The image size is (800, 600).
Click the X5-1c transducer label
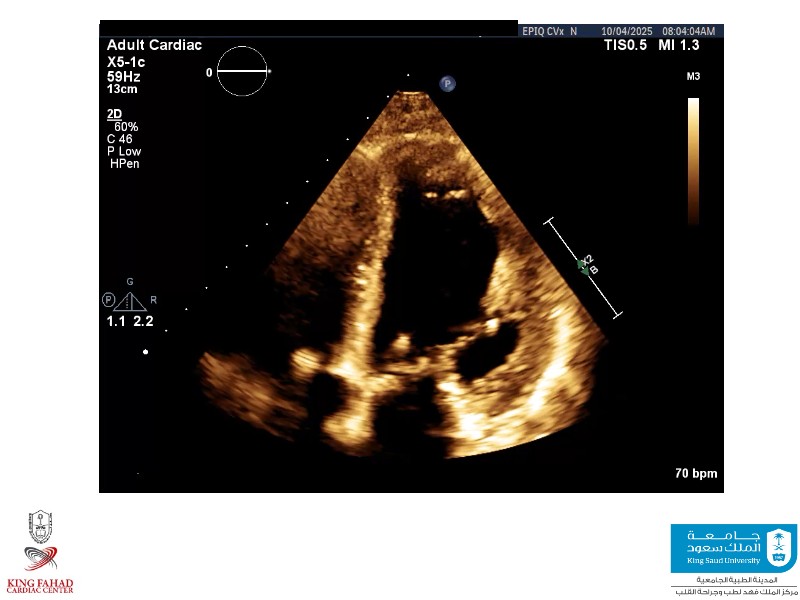128,61
